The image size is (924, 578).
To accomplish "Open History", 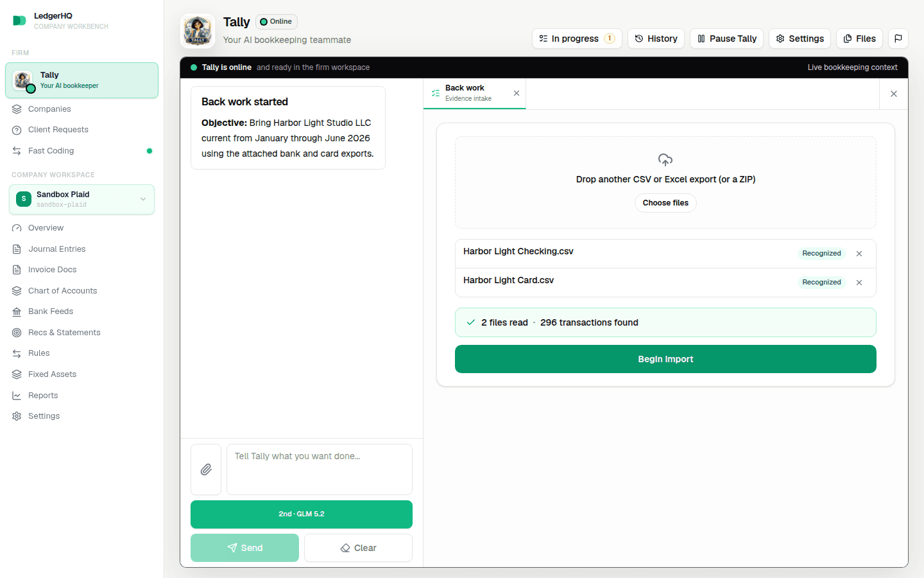I will click(656, 39).
